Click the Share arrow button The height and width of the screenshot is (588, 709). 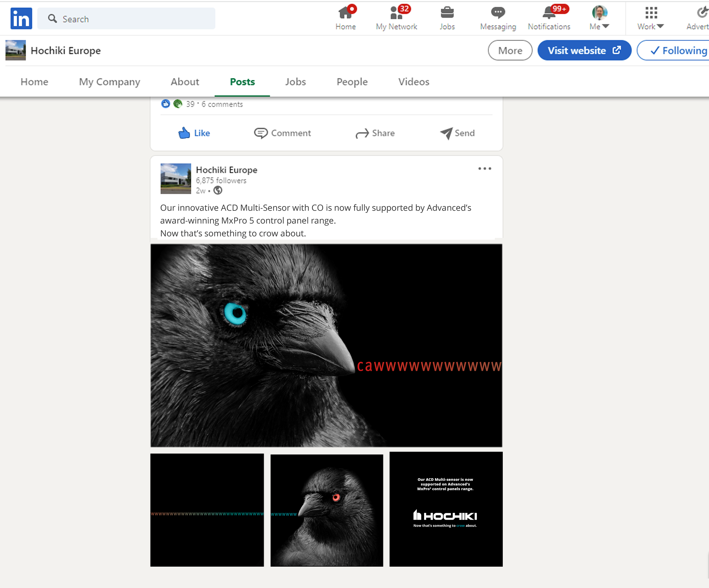click(375, 133)
